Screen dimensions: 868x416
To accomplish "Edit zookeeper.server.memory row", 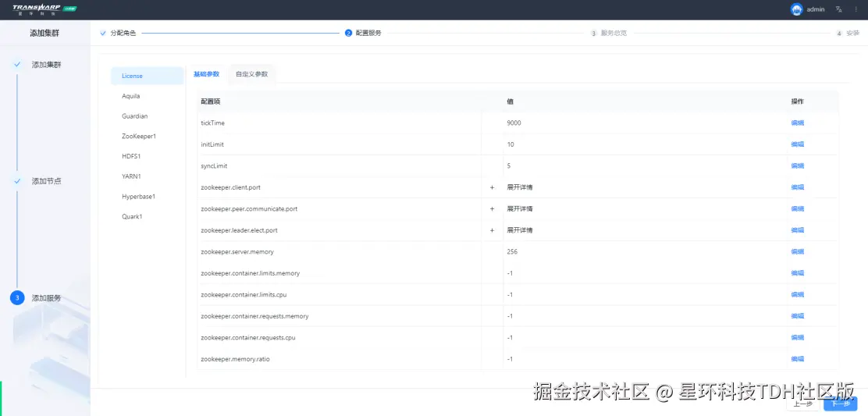I will [797, 251].
